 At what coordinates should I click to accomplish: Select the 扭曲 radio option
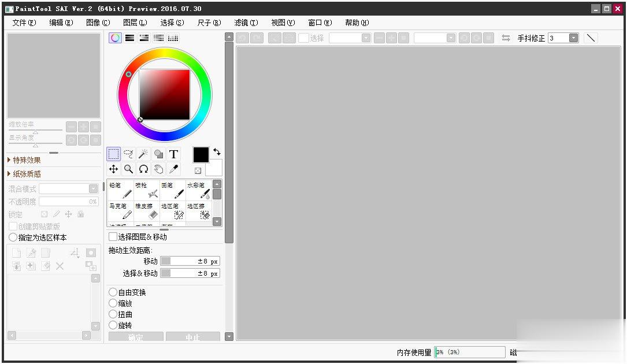point(113,314)
